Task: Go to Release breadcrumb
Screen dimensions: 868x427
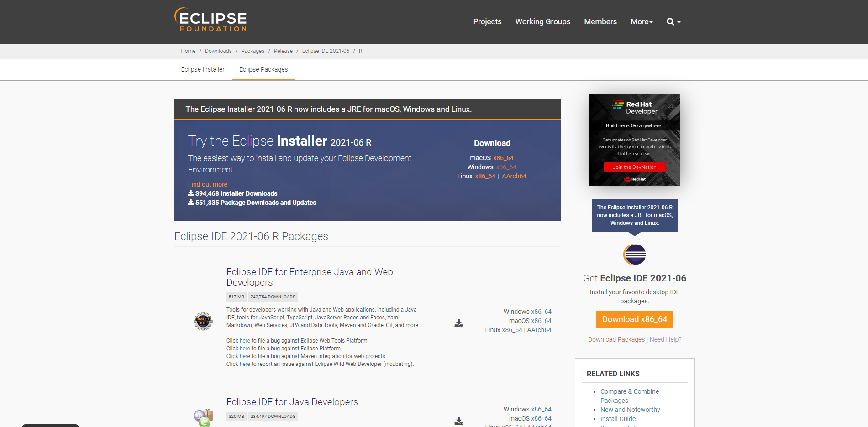Action: [x=283, y=51]
